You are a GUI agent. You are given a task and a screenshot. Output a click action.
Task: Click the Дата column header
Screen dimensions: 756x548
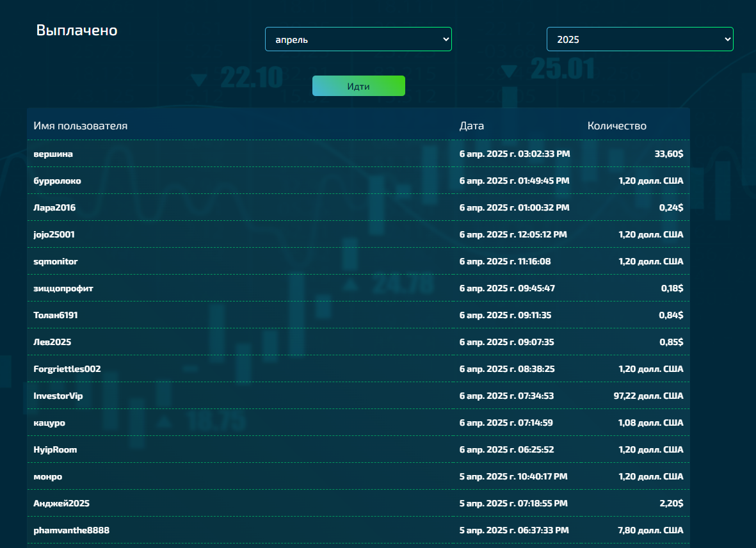point(472,125)
